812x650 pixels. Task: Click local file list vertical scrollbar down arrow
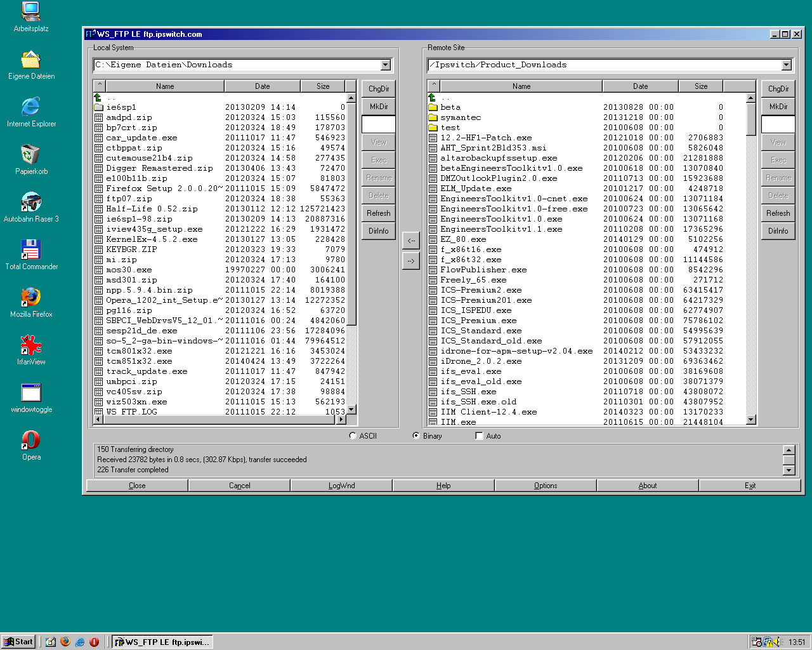click(x=352, y=409)
